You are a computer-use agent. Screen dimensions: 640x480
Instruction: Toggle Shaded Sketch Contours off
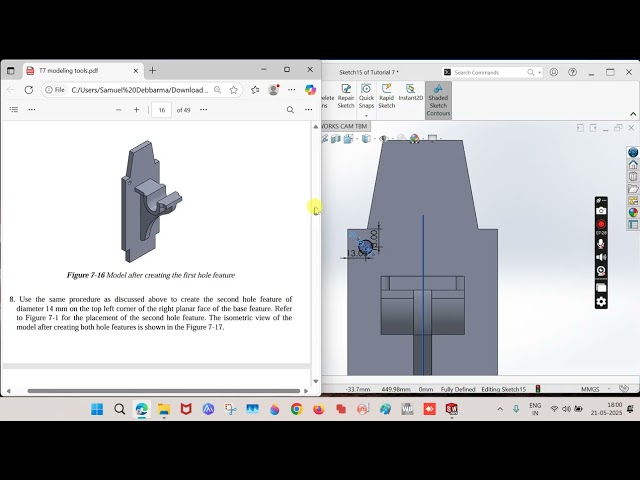click(438, 100)
